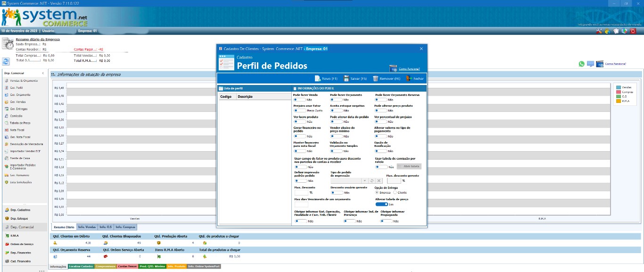This screenshot has height=272, width=644.
Task: Click Salvar (F5) button
Action: click(355, 79)
